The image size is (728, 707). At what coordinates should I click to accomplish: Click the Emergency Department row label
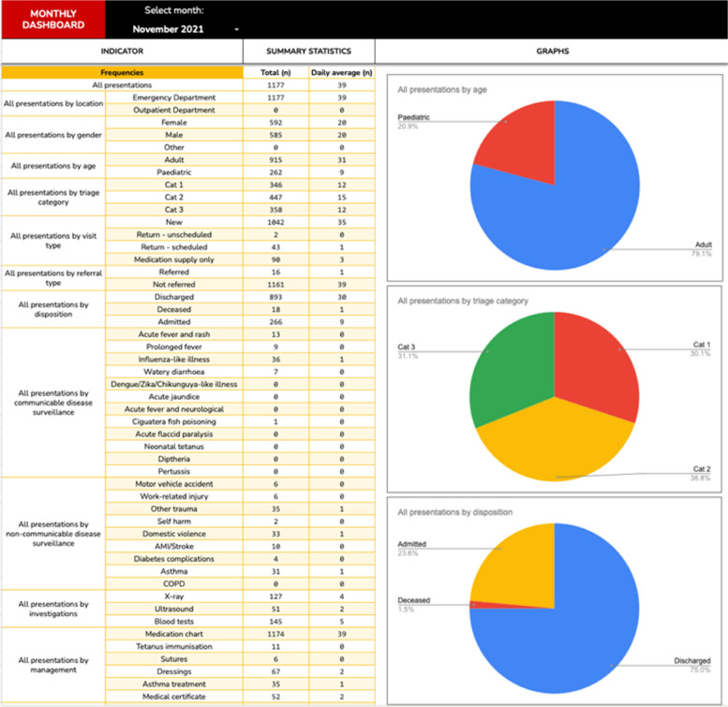point(174,97)
